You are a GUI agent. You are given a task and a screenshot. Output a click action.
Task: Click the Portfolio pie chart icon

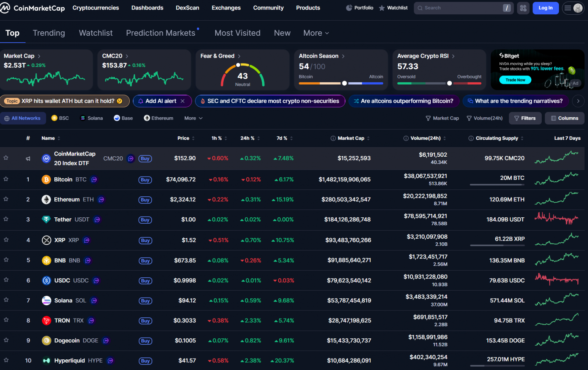[x=348, y=7]
